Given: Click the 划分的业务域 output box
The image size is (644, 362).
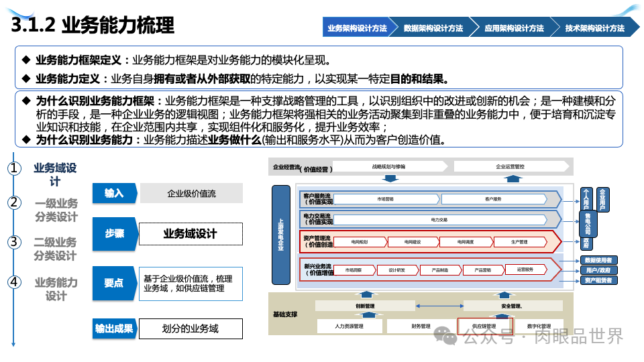Looking at the screenshot, I should click(191, 328).
